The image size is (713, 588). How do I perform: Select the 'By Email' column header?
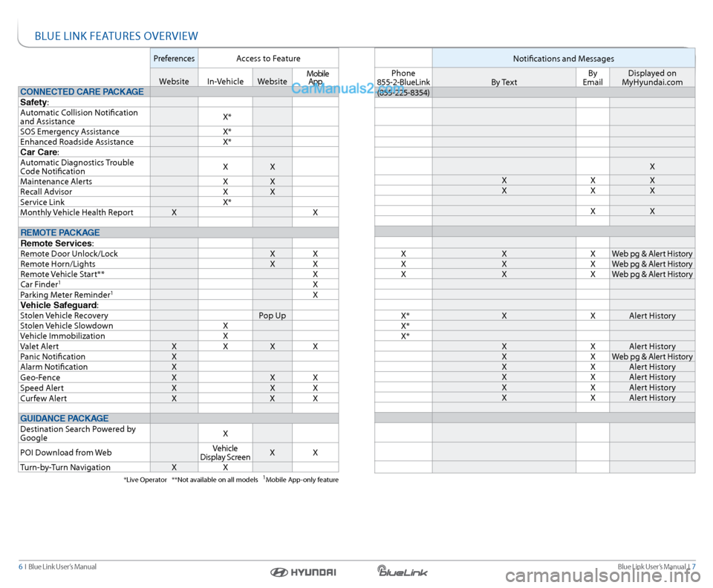(593, 78)
